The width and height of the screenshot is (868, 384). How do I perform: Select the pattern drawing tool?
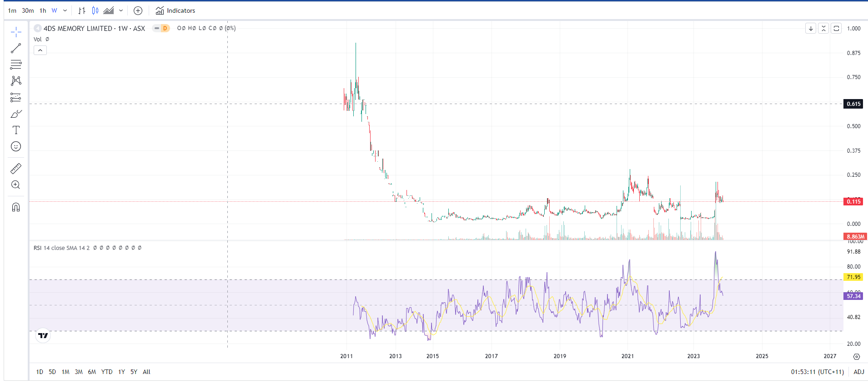[16, 81]
